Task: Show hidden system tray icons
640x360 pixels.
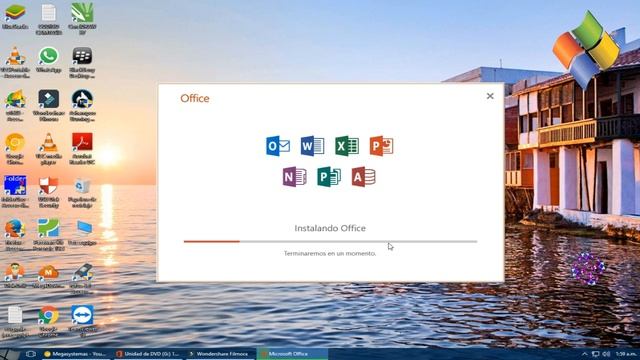Action: click(x=584, y=354)
